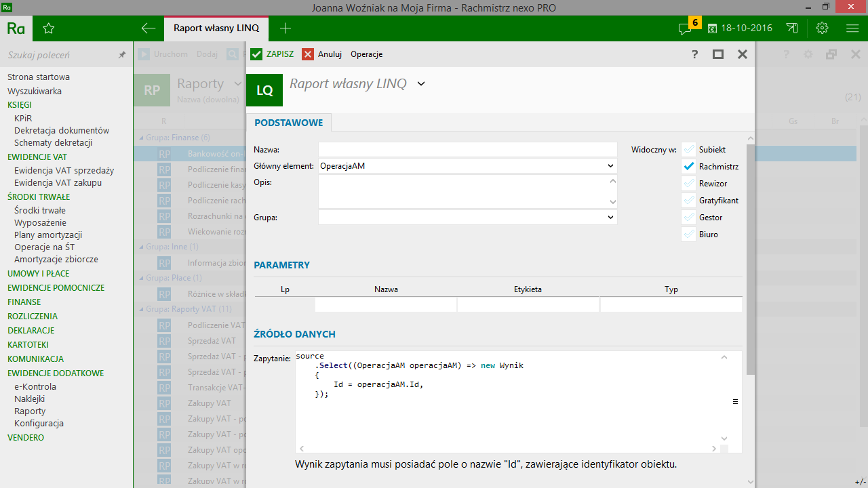Viewport: 868px width, 488px height.
Task: Maximize the Raport własny LINQ dialog
Action: tap(718, 54)
